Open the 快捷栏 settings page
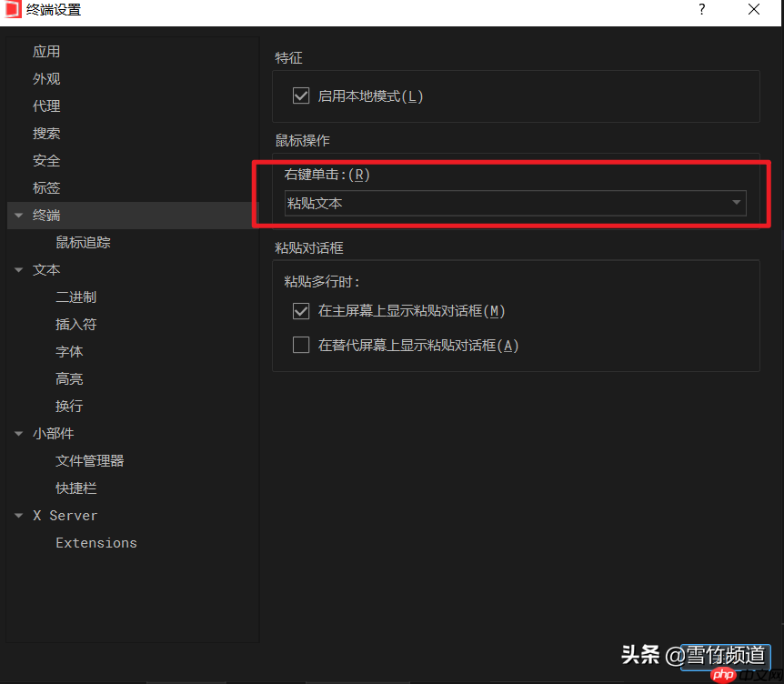 [75, 488]
